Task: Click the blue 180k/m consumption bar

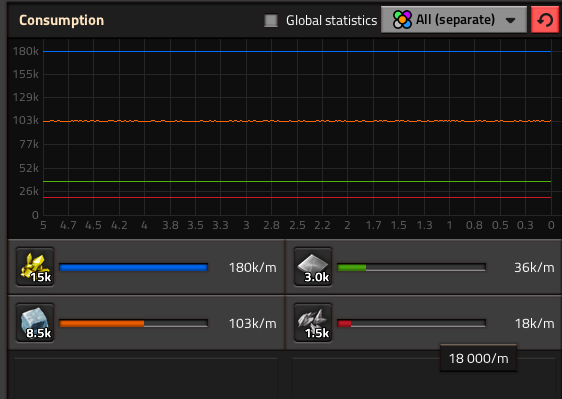Action: 133,267
